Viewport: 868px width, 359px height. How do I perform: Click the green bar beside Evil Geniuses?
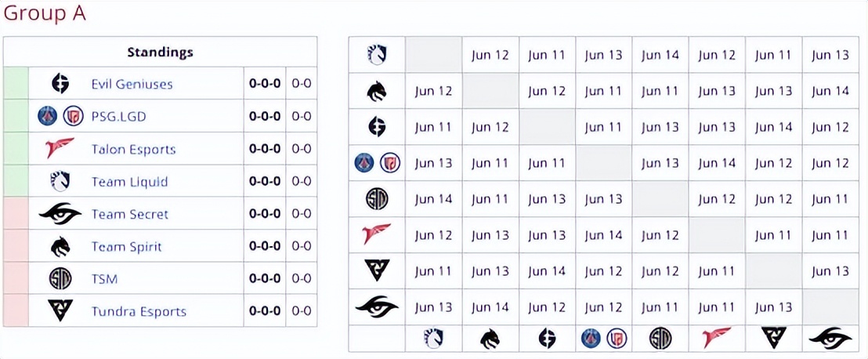coord(16,83)
